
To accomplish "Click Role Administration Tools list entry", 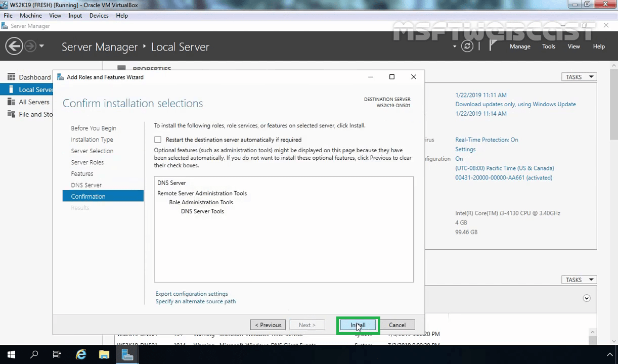I will tap(201, 202).
